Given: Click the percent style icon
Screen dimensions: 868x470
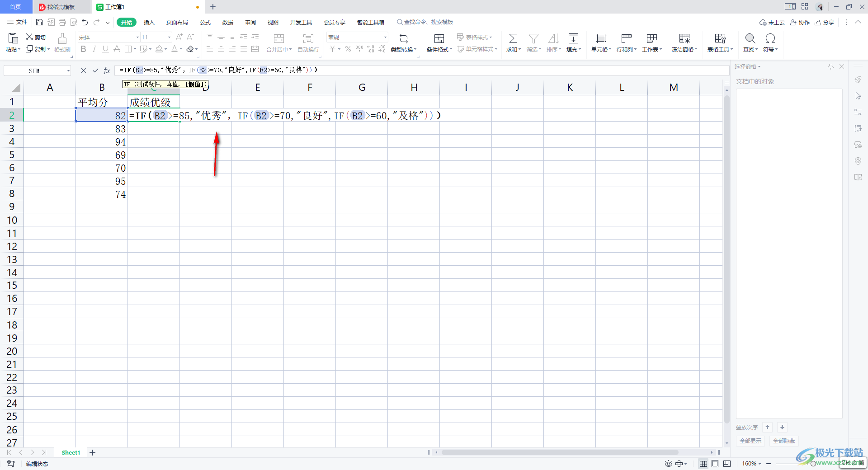Looking at the screenshot, I should tap(348, 49).
